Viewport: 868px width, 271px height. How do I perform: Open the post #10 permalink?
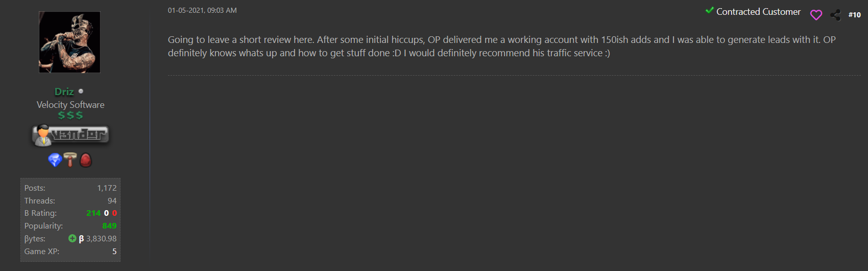click(x=854, y=15)
